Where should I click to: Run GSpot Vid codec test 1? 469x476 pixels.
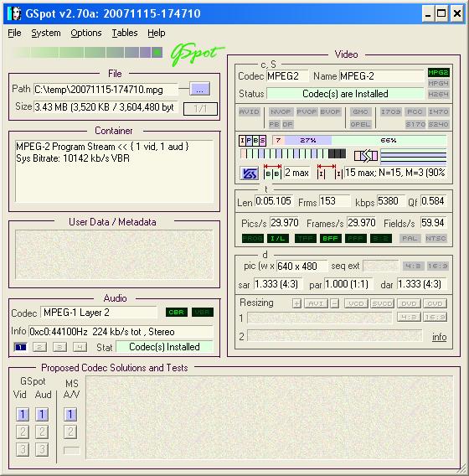[23, 414]
